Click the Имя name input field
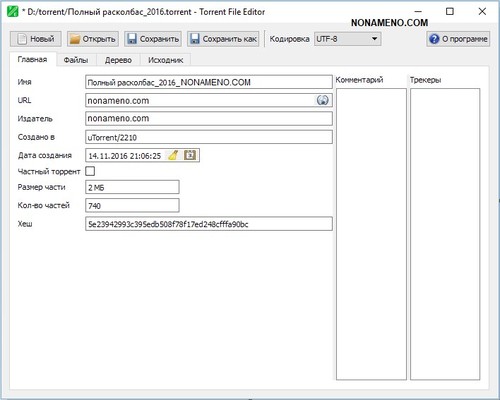 tap(209, 82)
